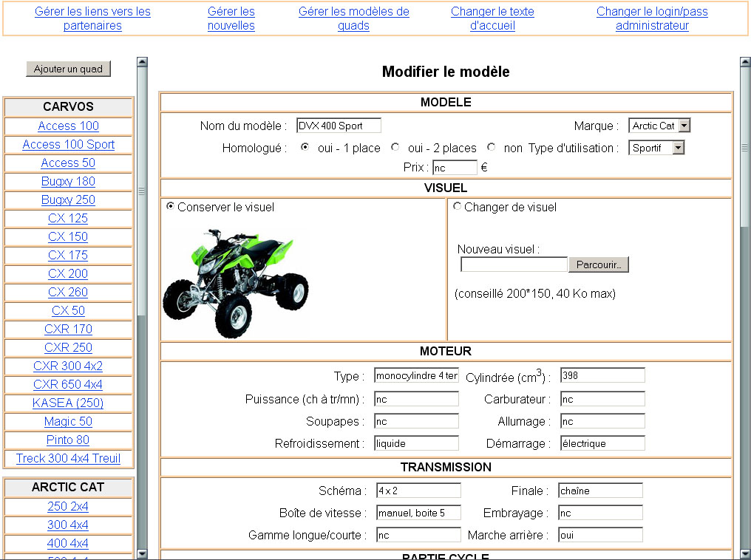Open the CX 50 model link
This screenshot has width=751, height=560.
[68, 310]
